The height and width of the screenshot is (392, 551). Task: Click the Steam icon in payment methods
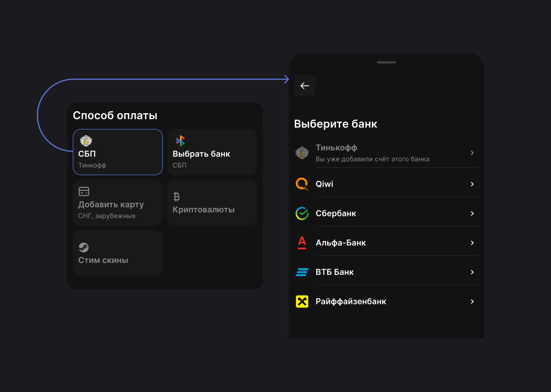tap(84, 247)
